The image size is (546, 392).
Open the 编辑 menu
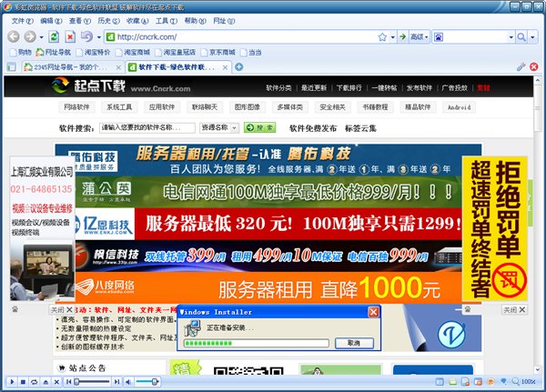[51, 21]
